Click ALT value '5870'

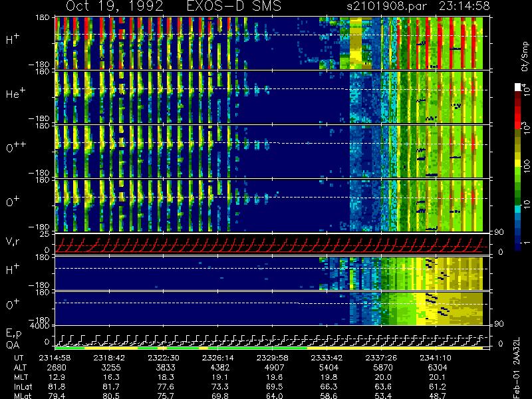pos(383,368)
